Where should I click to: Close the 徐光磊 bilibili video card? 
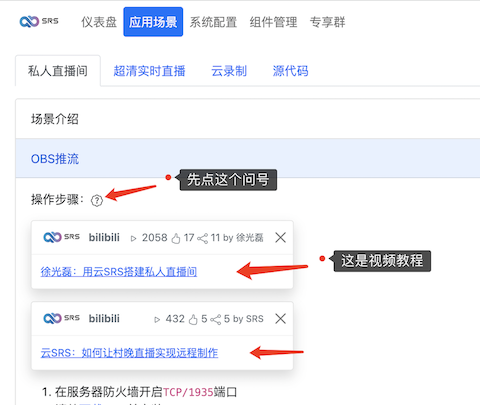coord(280,238)
